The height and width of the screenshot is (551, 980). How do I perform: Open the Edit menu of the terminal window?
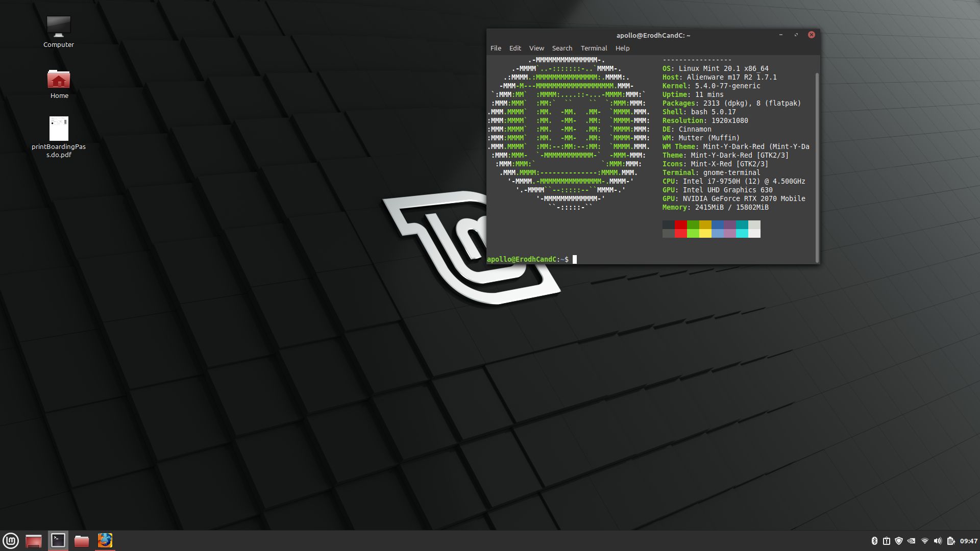[515, 48]
